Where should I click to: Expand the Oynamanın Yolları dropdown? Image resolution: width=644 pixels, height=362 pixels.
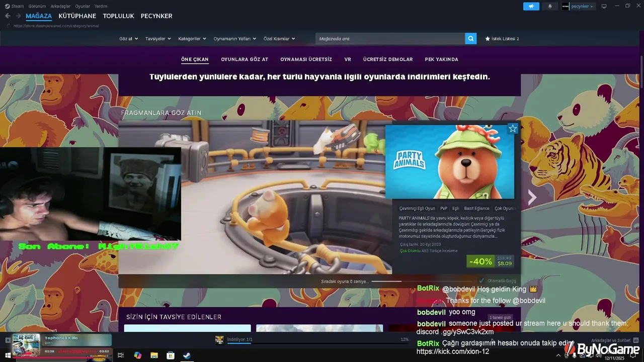235,38
